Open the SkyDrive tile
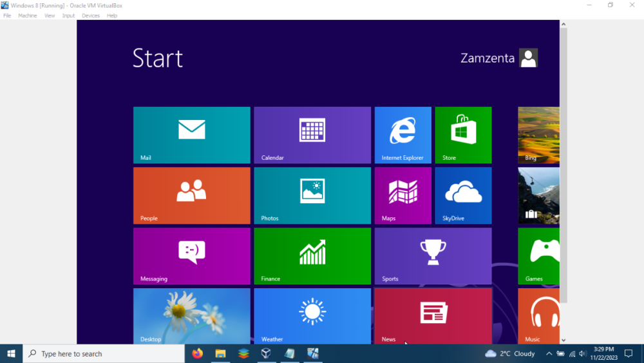644x363 pixels. point(463,195)
